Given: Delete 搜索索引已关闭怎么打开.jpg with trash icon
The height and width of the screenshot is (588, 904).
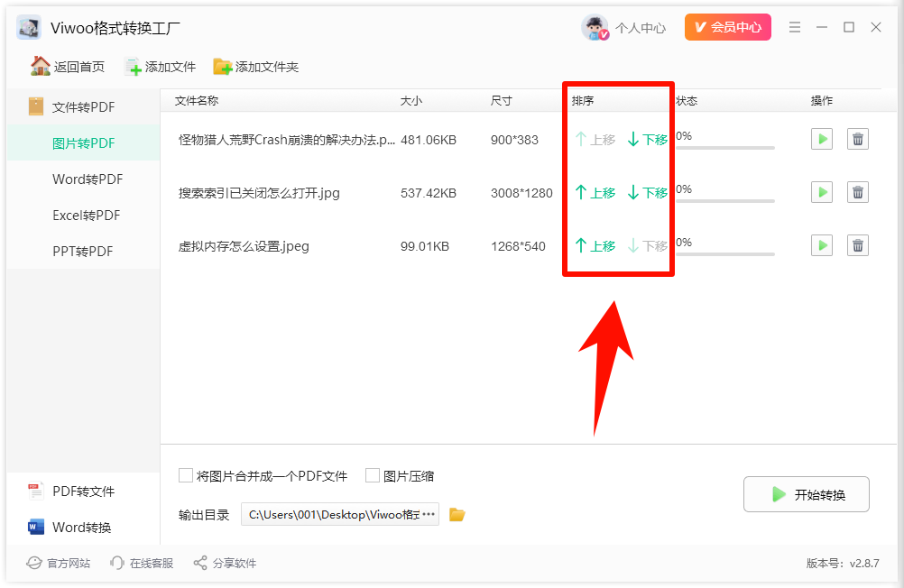Looking at the screenshot, I should pos(858,192).
